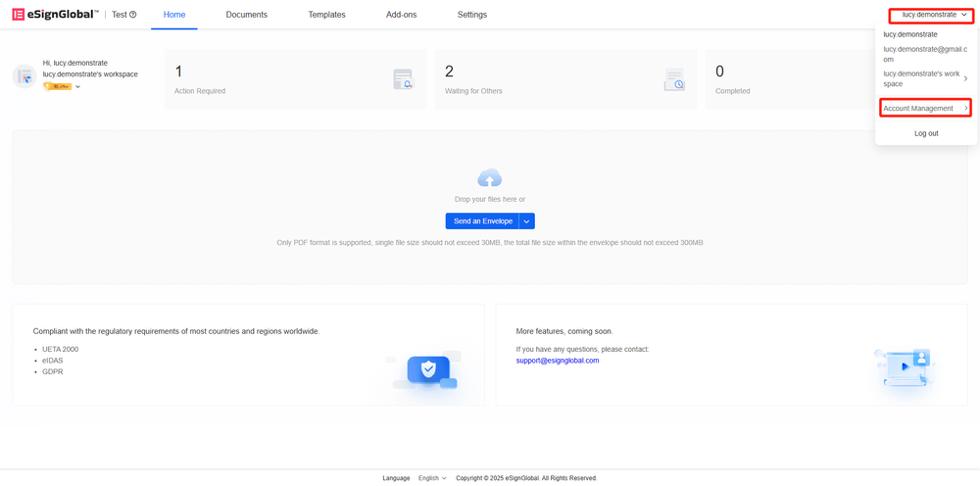Click the workspace avatar icon
This screenshot has width=980, height=486.
[x=24, y=76]
